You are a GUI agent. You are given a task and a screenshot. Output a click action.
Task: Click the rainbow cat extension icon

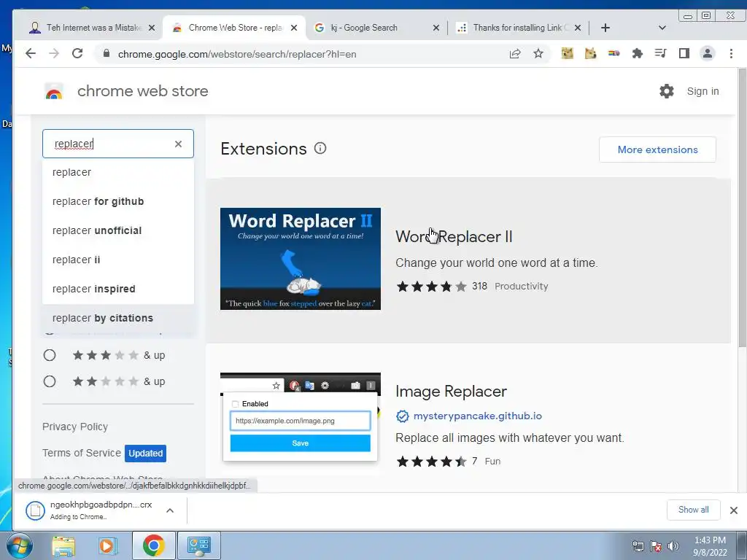(x=614, y=54)
